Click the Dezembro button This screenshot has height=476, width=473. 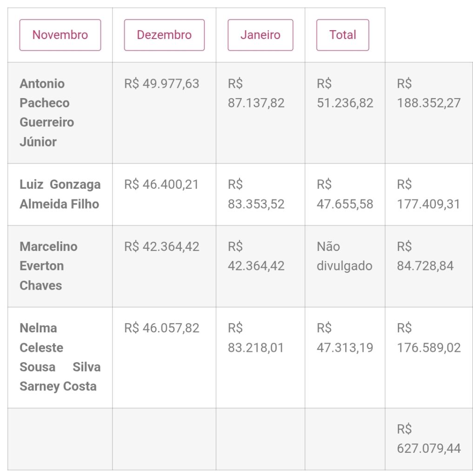(164, 35)
